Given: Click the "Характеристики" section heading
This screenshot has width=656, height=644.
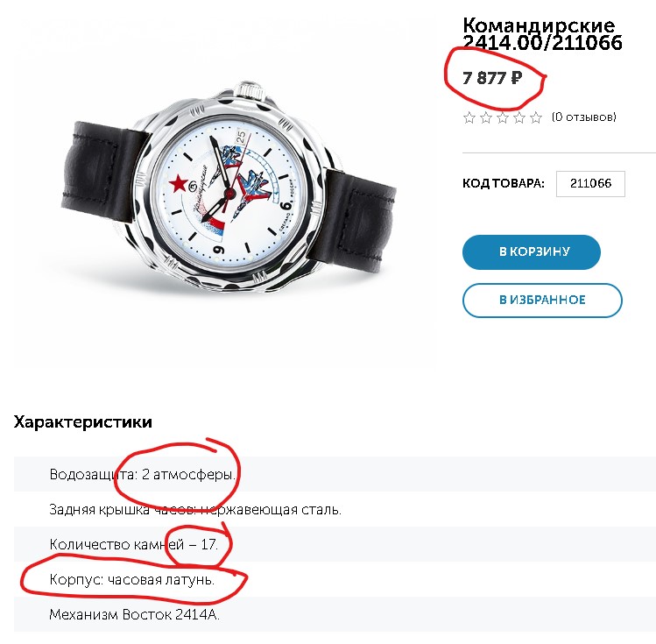Looking at the screenshot, I should pyautogui.click(x=83, y=422).
